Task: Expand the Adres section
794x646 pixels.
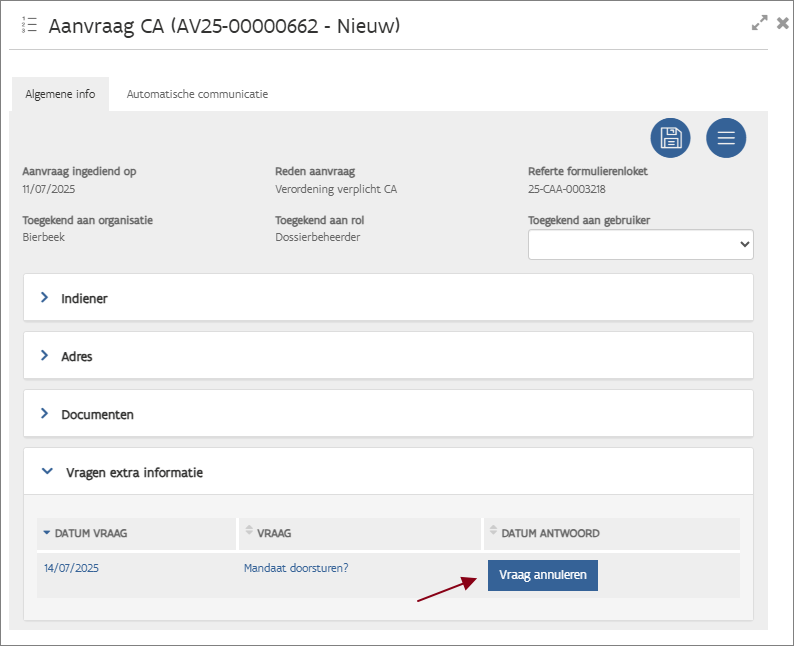Action: coord(45,356)
